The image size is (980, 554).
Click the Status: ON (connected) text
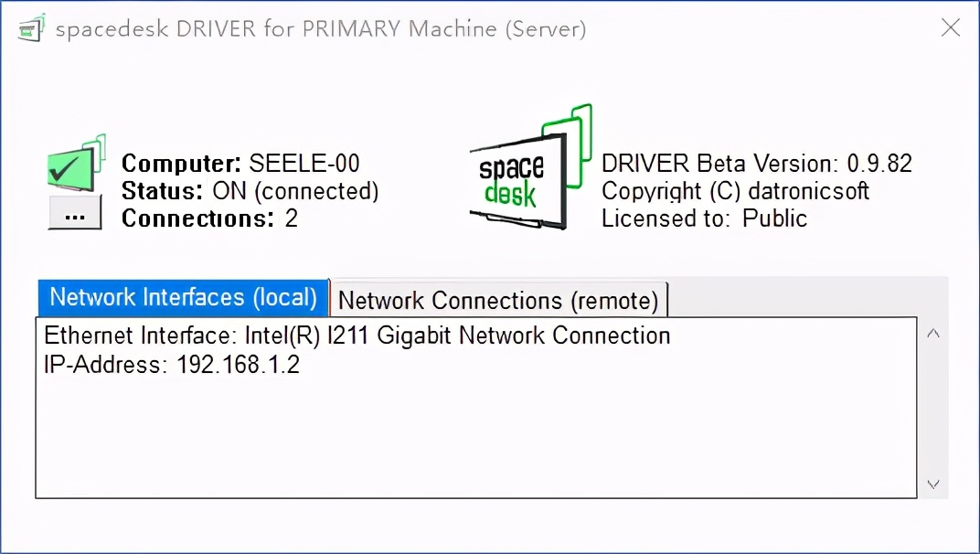click(250, 191)
